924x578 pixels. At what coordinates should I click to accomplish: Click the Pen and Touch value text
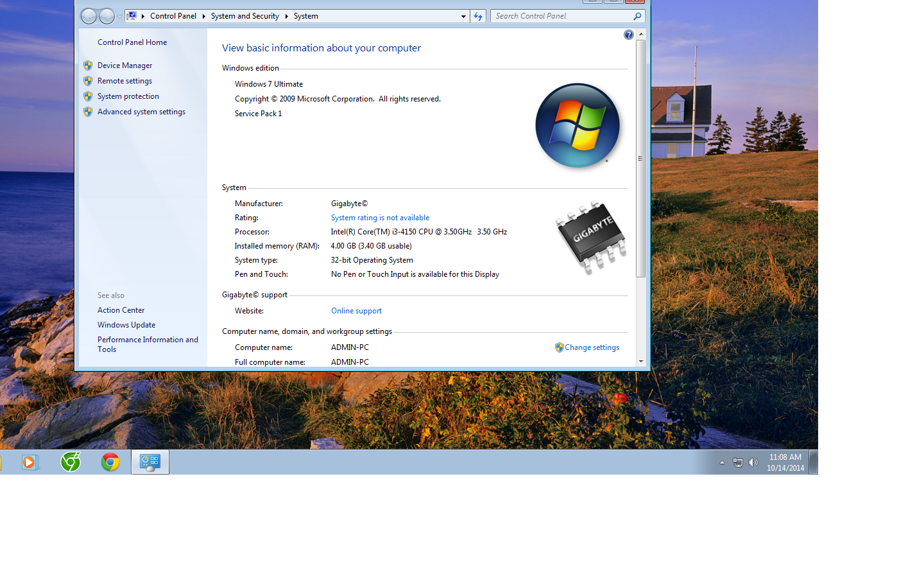[x=415, y=274]
